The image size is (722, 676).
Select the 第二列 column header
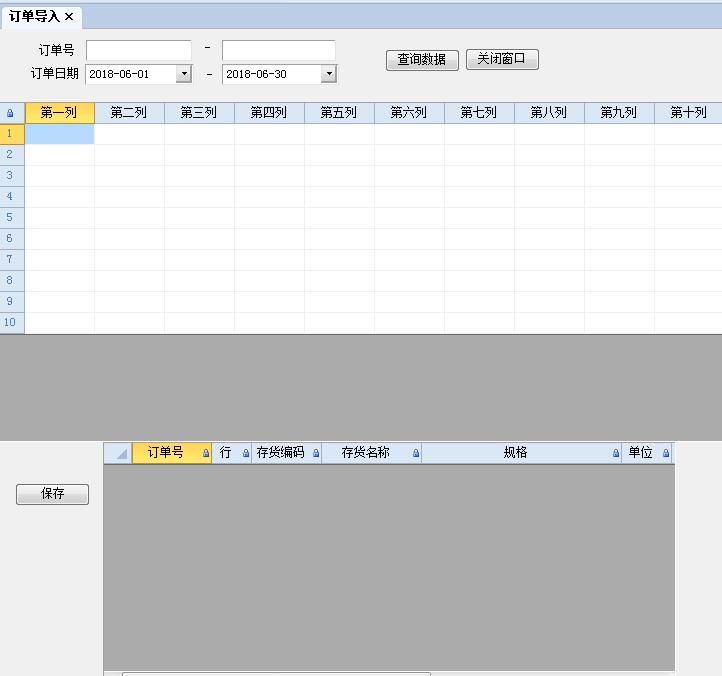[129, 113]
